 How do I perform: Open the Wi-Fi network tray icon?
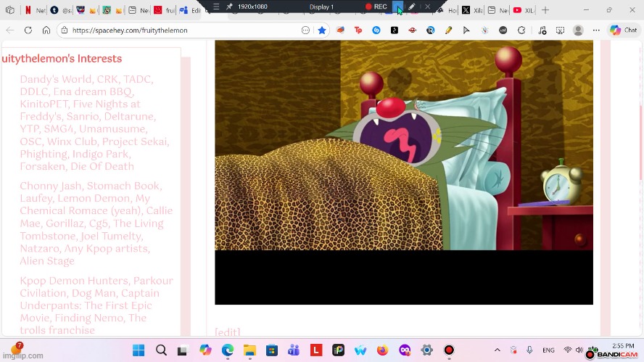tap(568, 350)
